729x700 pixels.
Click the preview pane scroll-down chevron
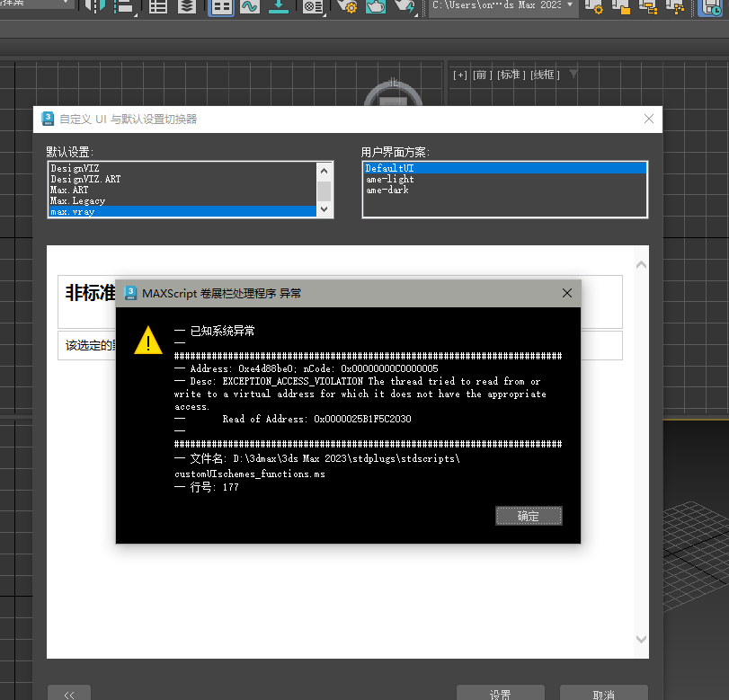click(x=641, y=639)
